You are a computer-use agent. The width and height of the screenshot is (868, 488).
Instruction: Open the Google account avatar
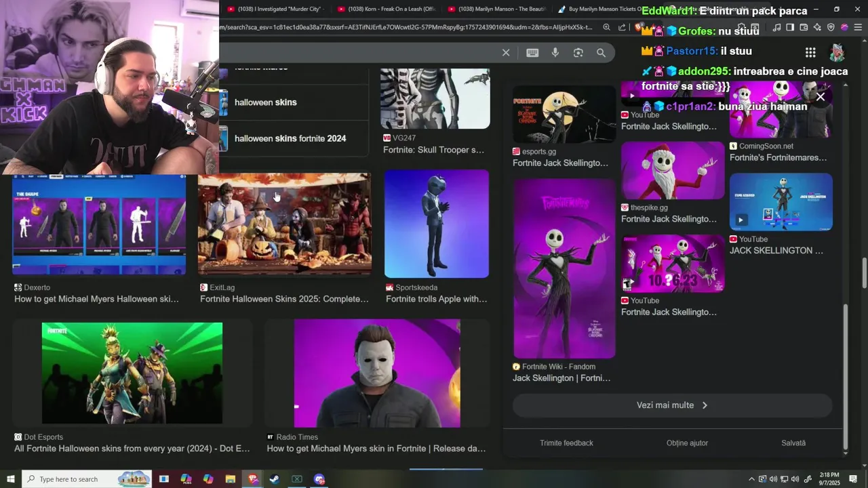coord(837,52)
